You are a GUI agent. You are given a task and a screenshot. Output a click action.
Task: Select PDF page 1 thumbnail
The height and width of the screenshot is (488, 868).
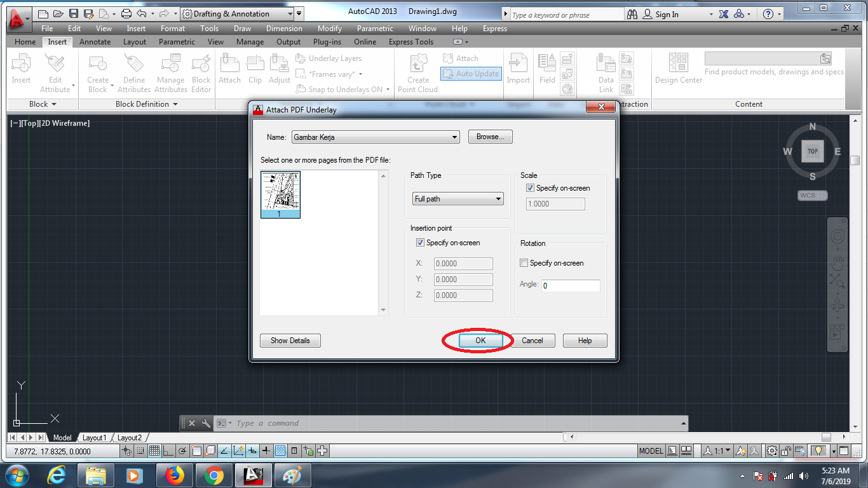click(280, 194)
